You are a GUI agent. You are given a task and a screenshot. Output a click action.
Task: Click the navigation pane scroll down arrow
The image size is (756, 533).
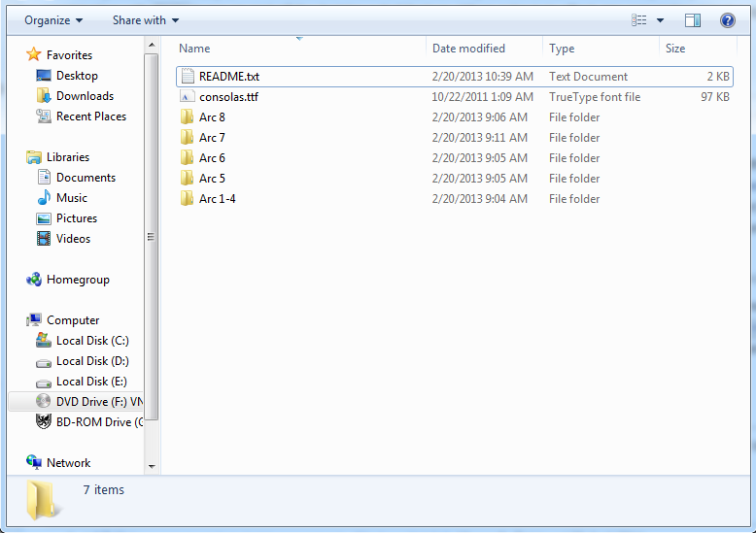click(151, 467)
